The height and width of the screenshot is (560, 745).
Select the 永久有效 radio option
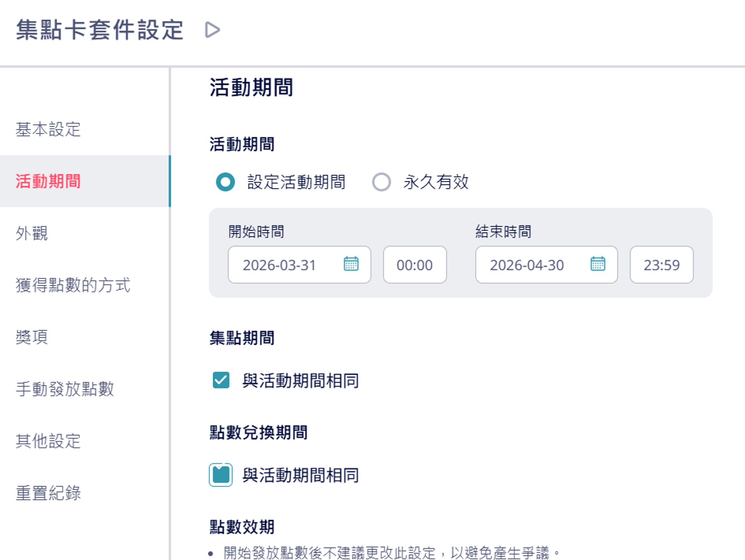381,182
